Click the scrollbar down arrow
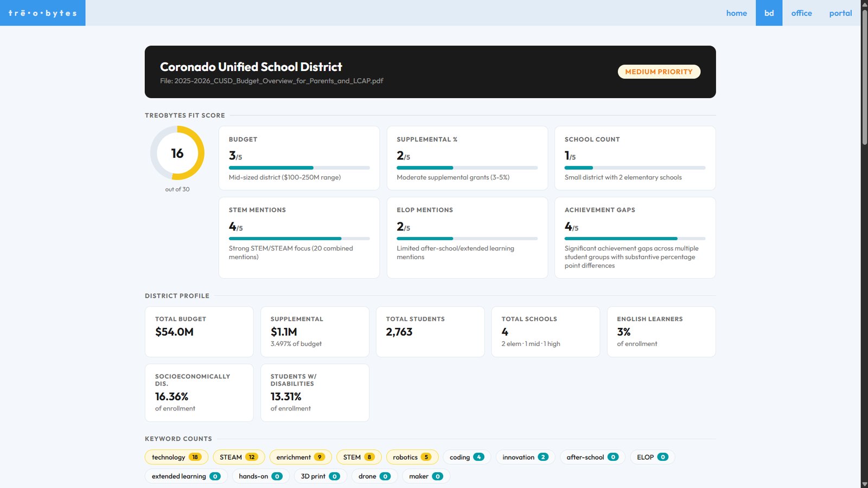Screen dimensions: 868x488 (x=864, y=484)
